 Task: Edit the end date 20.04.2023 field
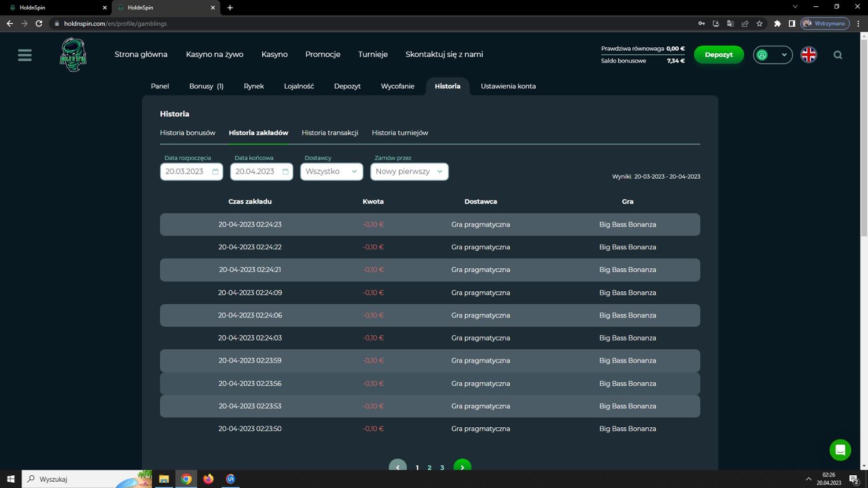(262, 172)
